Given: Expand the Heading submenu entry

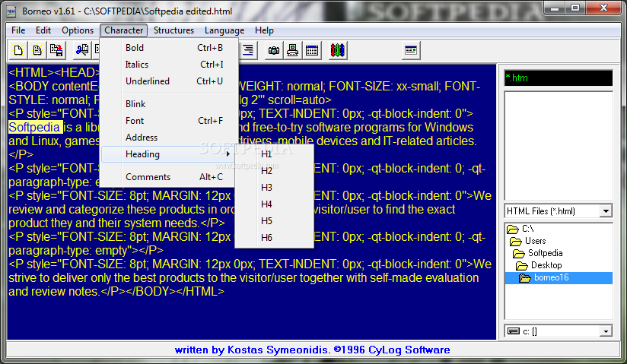Looking at the screenshot, I should [169, 154].
